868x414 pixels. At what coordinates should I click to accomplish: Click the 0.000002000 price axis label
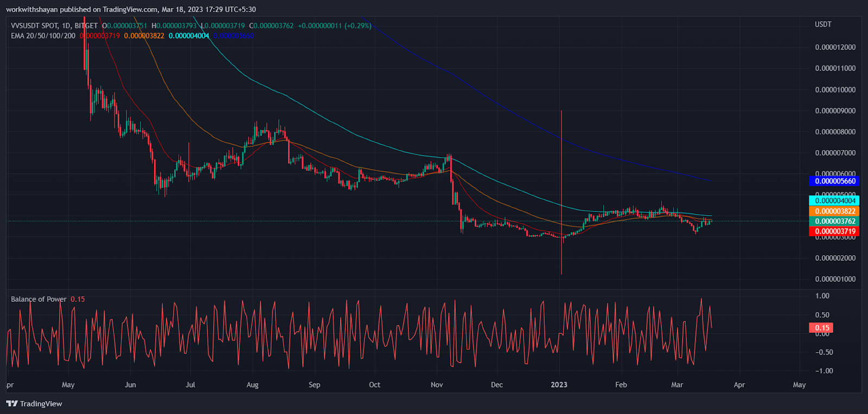(835, 258)
